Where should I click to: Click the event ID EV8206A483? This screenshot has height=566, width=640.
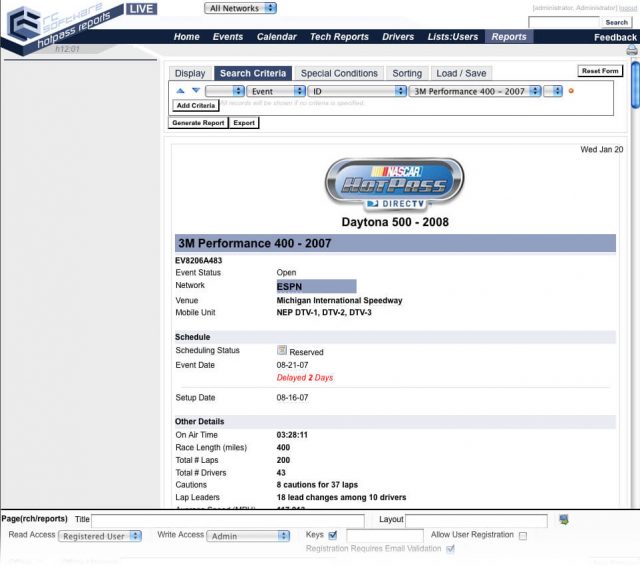(x=198, y=260)
